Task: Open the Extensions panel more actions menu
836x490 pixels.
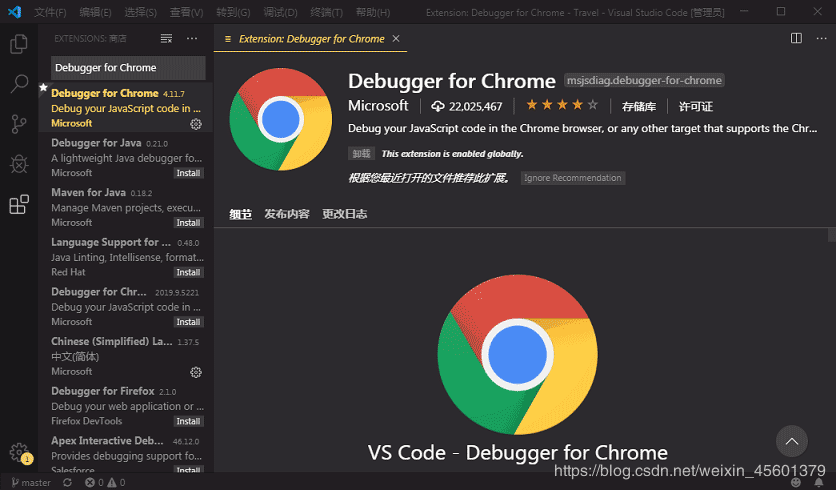Action: tap(192, 38)
